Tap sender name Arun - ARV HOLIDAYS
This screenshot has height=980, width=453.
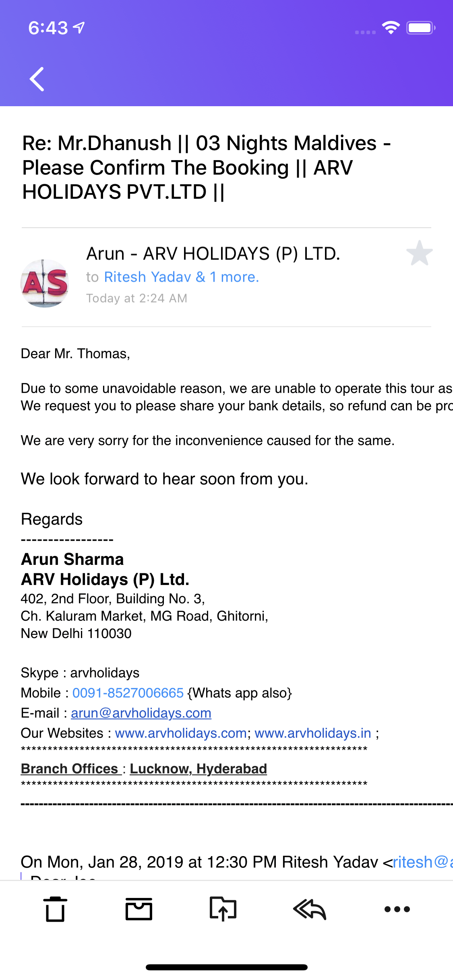click(x=213, y=254)
